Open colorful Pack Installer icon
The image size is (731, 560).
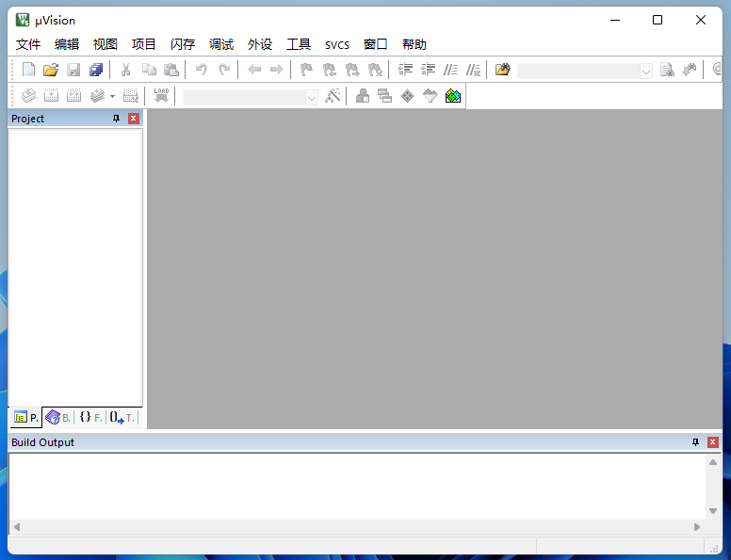[453, 96]
